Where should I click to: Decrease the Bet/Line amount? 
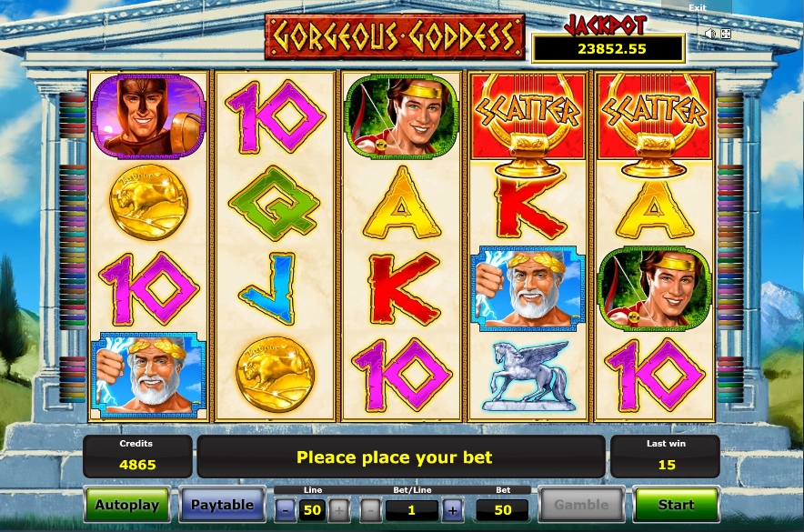[371, 510]
